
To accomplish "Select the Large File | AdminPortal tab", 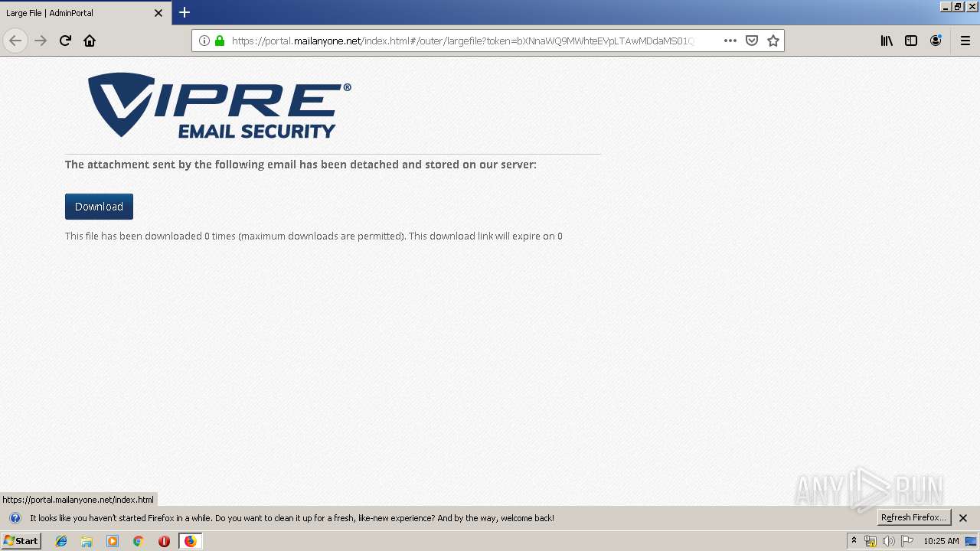I will tap(85, 13).
